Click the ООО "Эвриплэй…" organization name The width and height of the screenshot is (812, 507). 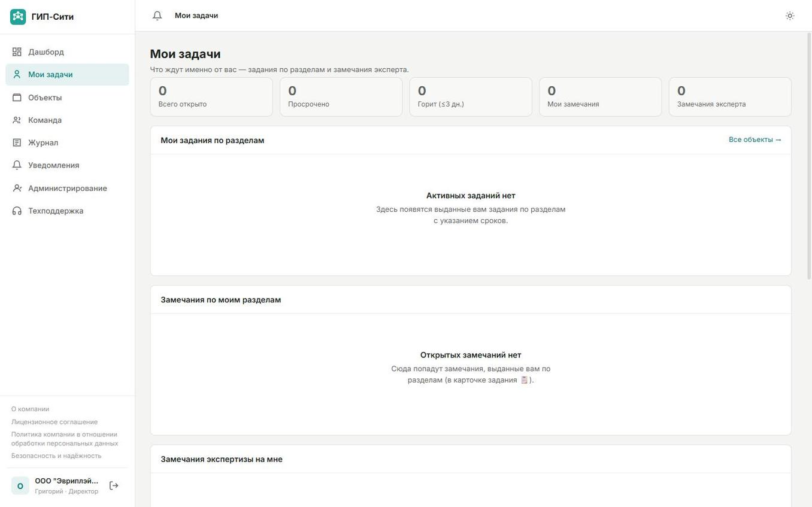[x=66, y=481]
